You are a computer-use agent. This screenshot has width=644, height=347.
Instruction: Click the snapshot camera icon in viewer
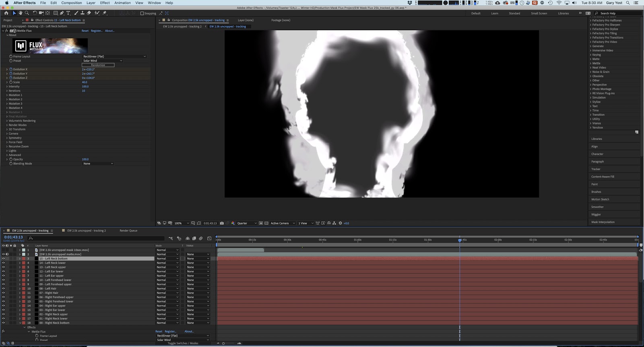[x=222, y=223]
